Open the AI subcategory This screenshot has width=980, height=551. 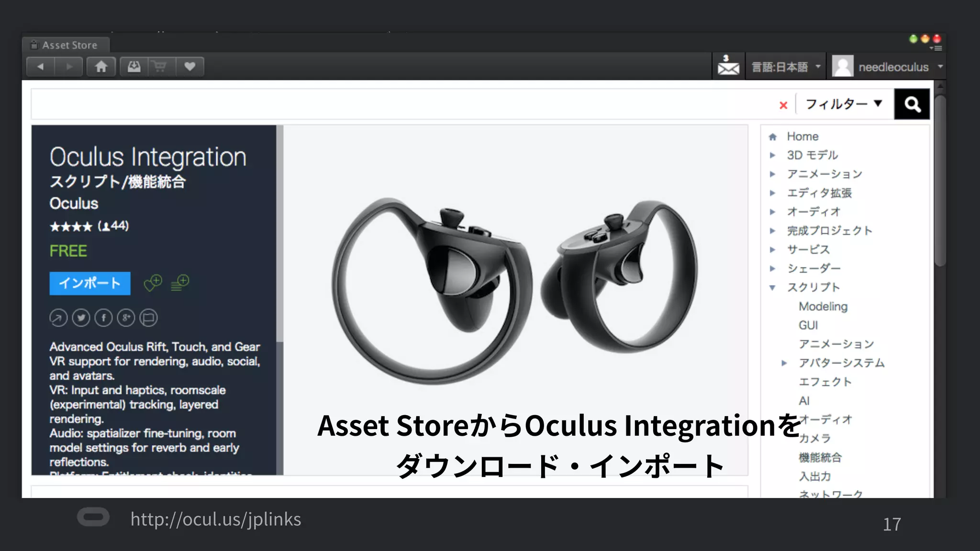pos(804,401)
